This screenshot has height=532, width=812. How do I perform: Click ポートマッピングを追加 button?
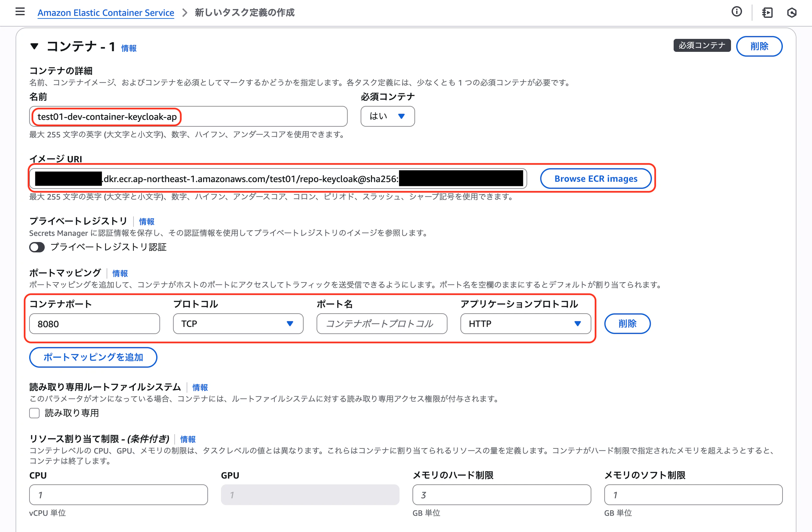coord(93,357)
